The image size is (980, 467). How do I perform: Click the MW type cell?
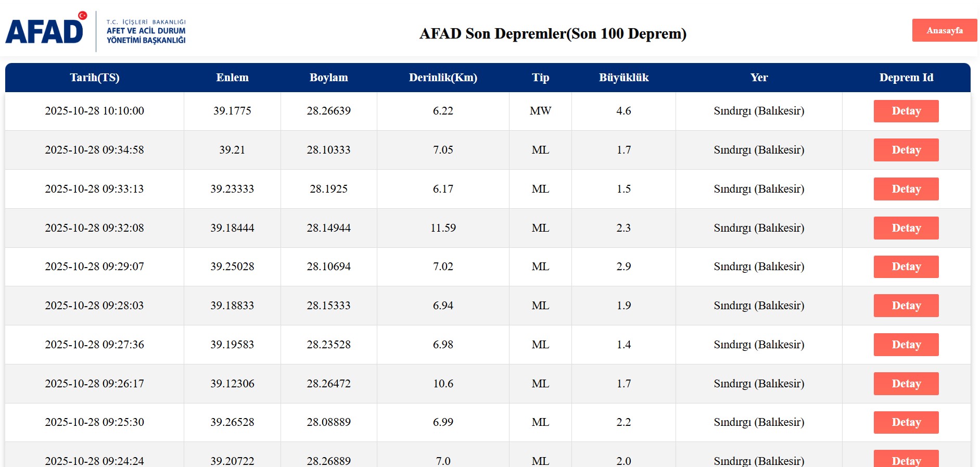(540, 111)
